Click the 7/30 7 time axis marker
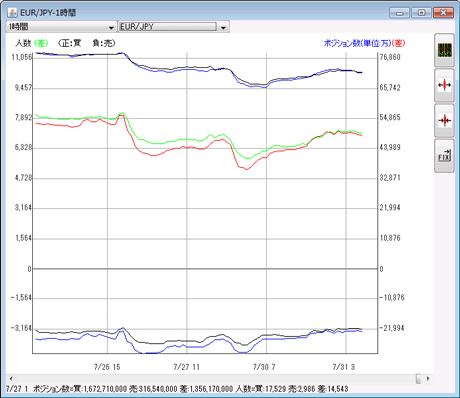Viewport: 460px width, 398px height. tap(264, 367)
